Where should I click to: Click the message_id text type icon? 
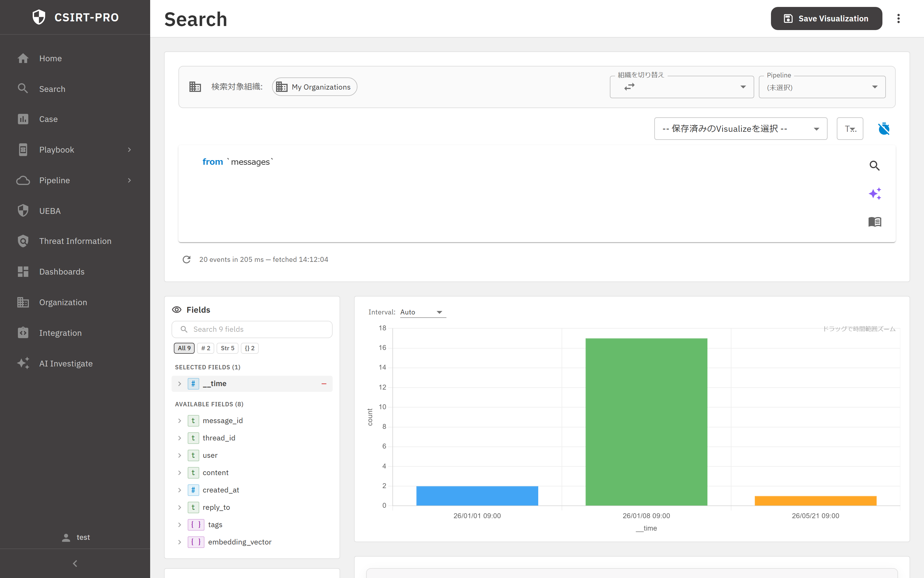pos(193,420)
